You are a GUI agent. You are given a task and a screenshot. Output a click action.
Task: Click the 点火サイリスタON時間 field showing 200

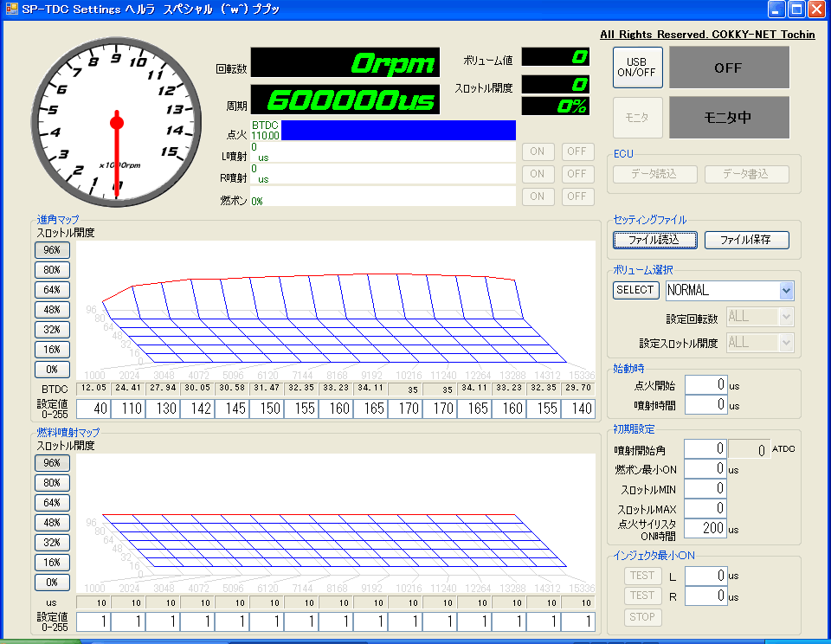click(705, 529)
